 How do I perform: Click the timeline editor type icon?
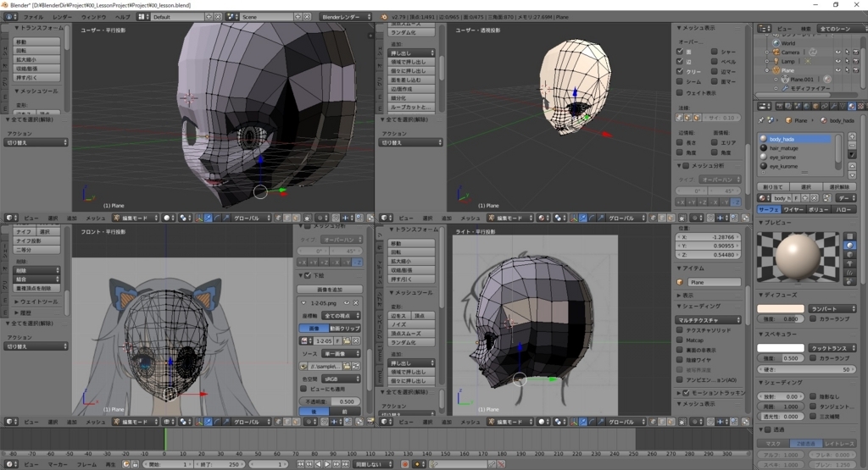[8, 464]
